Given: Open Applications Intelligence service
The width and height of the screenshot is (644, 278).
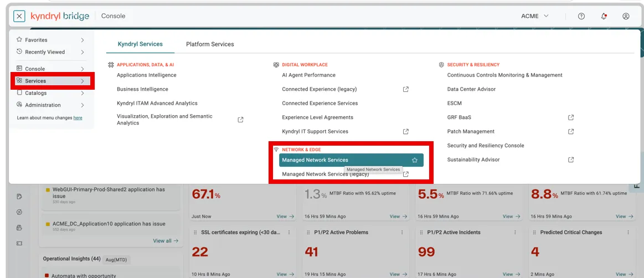Looking at the screenshot, I should 147,75.
